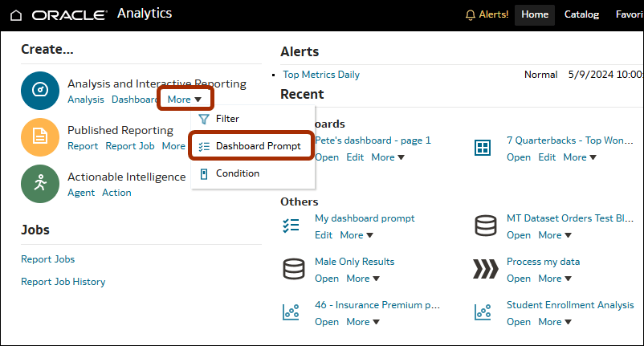Click Edit under Pete's dashboard
This screenshot has height=346, width=644.
click(355, 157)
